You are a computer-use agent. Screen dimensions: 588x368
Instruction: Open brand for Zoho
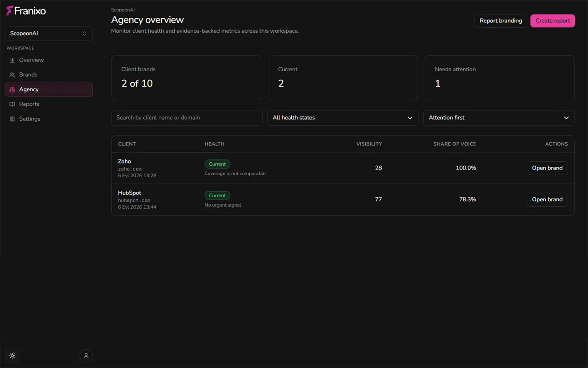click(x=547, y=168)
